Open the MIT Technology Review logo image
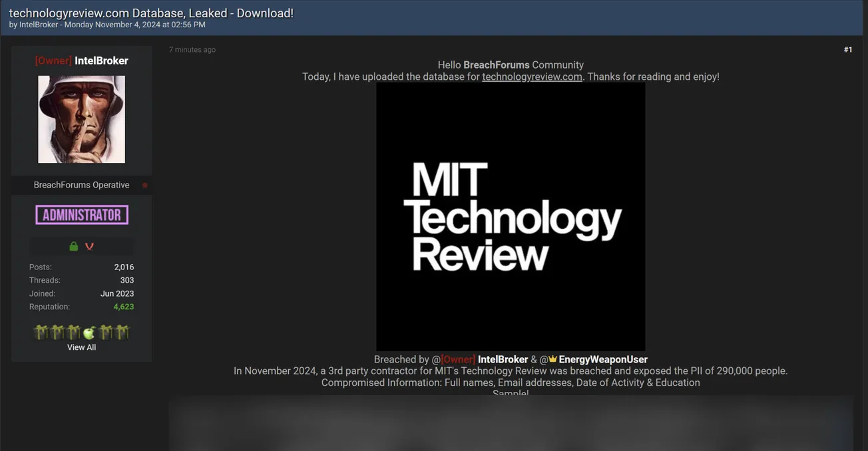 pyautogui.click(x=511, y=217)
